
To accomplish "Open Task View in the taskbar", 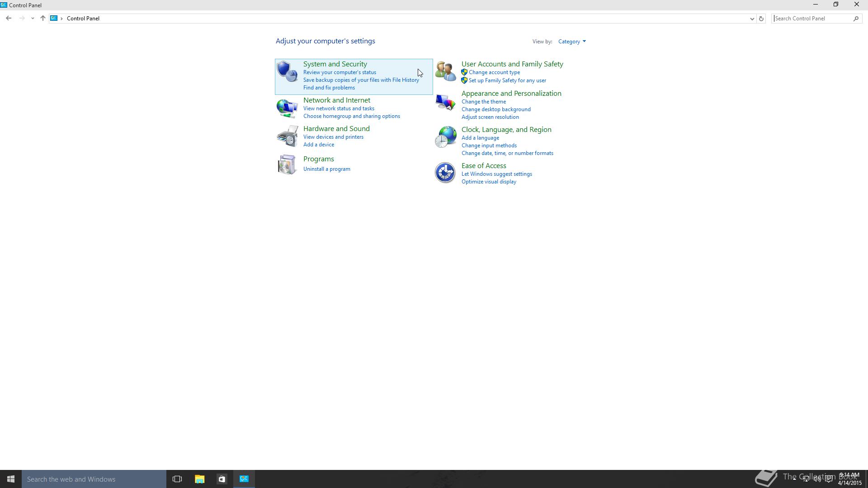I will 177,479.
